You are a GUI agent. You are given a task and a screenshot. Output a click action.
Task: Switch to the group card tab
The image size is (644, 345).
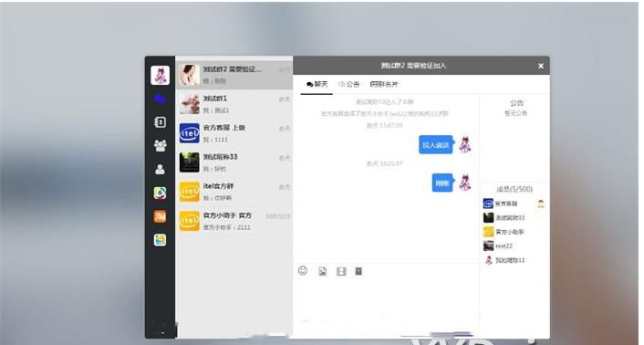click(384, 85)
